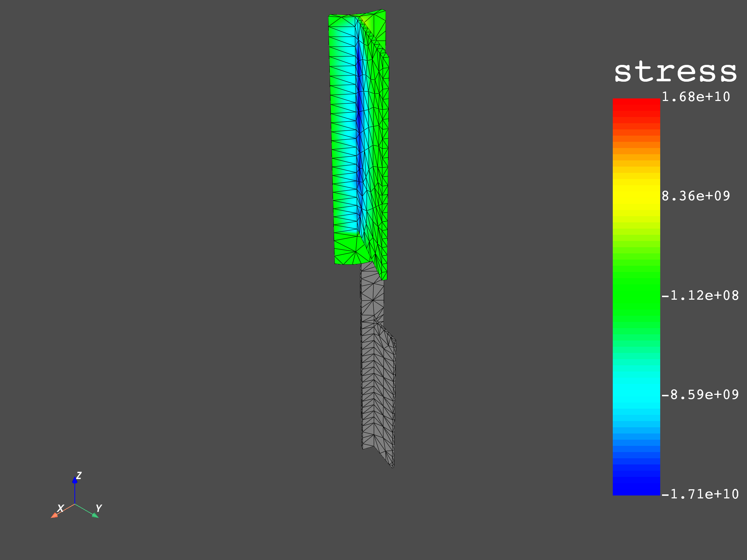Image resolution: width=747 pixels, height=560 pixels.
Task: Click the 8.36e+09 legend label
Action: 696,196
